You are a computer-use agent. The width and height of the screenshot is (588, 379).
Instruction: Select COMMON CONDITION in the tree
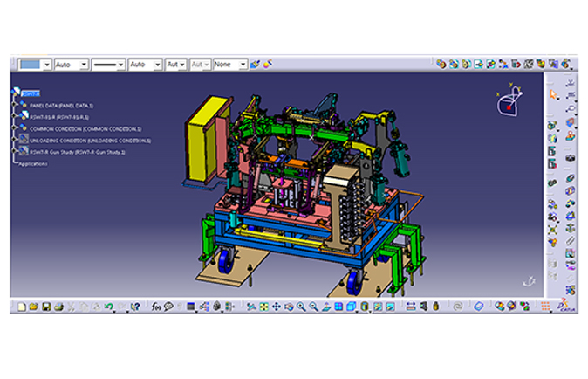coord(85,129)
